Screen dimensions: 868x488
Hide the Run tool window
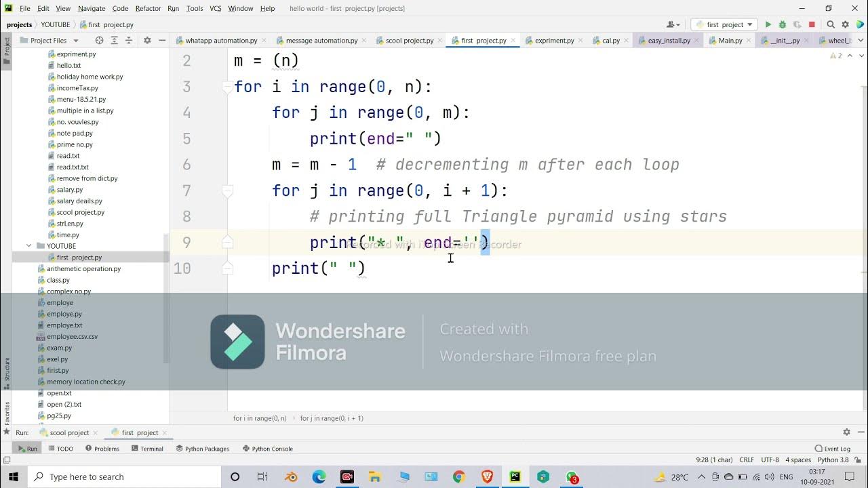860,432
